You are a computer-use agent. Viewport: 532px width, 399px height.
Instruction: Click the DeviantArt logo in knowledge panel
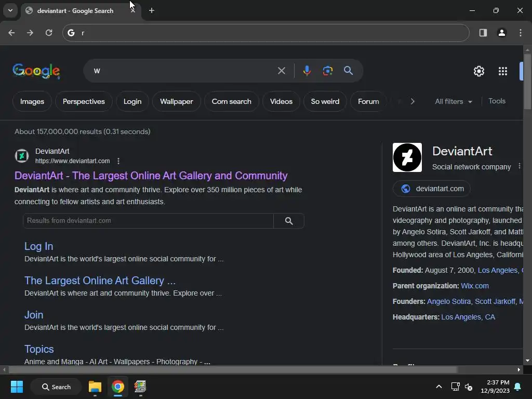pyautogui.click(x=407, y=157)
